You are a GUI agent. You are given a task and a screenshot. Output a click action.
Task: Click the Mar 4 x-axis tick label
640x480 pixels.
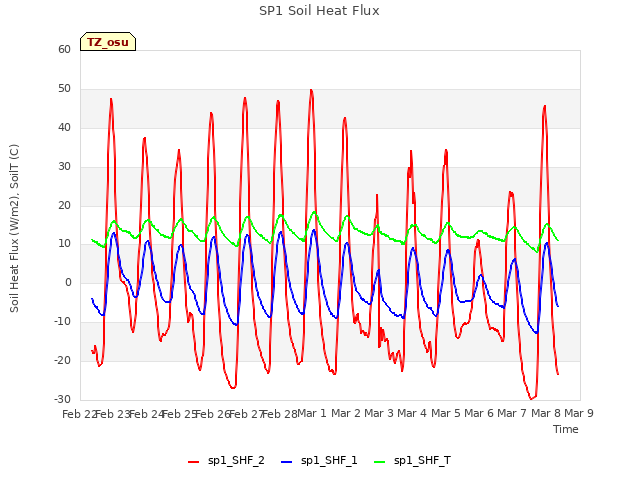[412, 413]
